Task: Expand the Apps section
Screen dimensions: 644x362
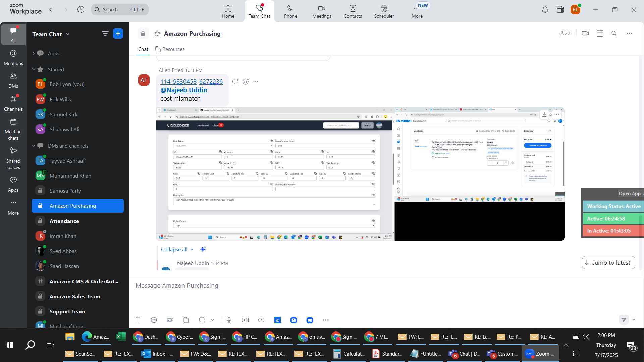Action: tap(33, 53)
